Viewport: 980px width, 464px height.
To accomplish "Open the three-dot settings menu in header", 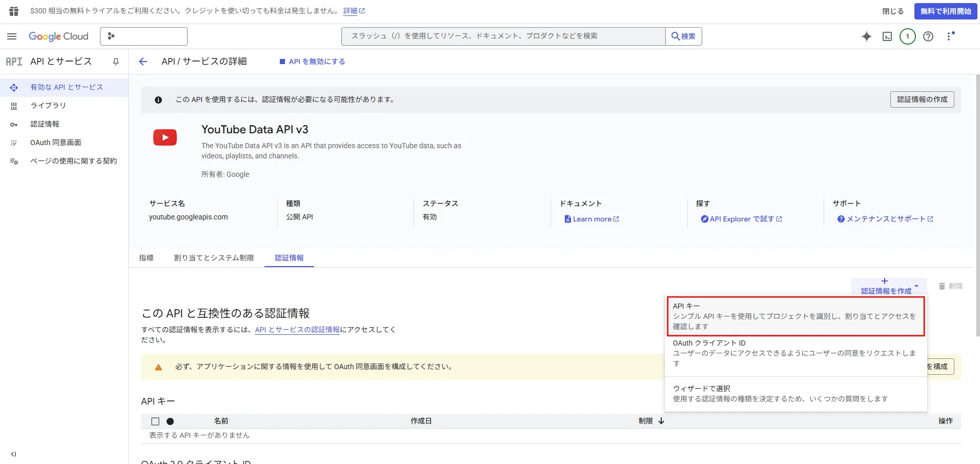I will [x=949, y=36].
